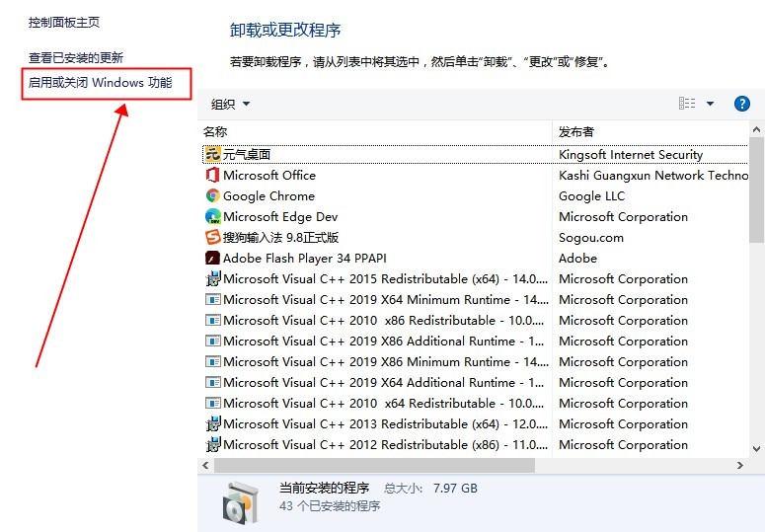The width and height of the screenshot is (765, 532).
Task: Click the horizontal scrollbar right arrow
Action: 740,465
